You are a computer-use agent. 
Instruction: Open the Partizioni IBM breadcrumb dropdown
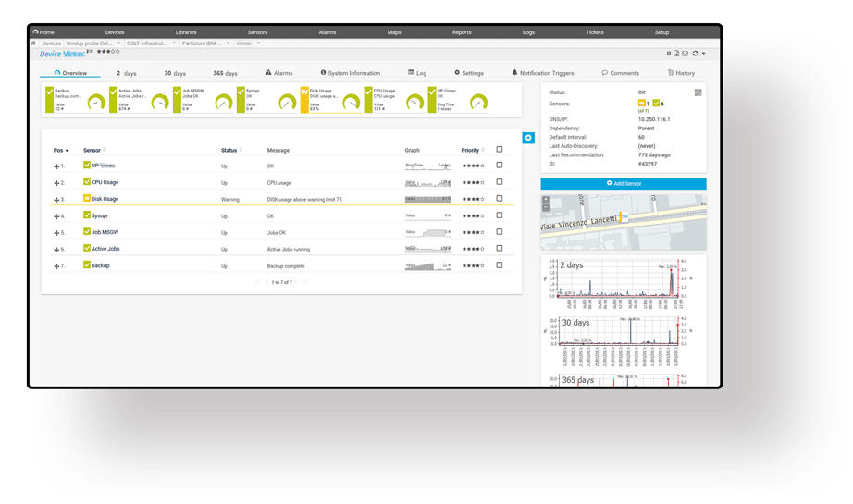click(x=228, y=43)
